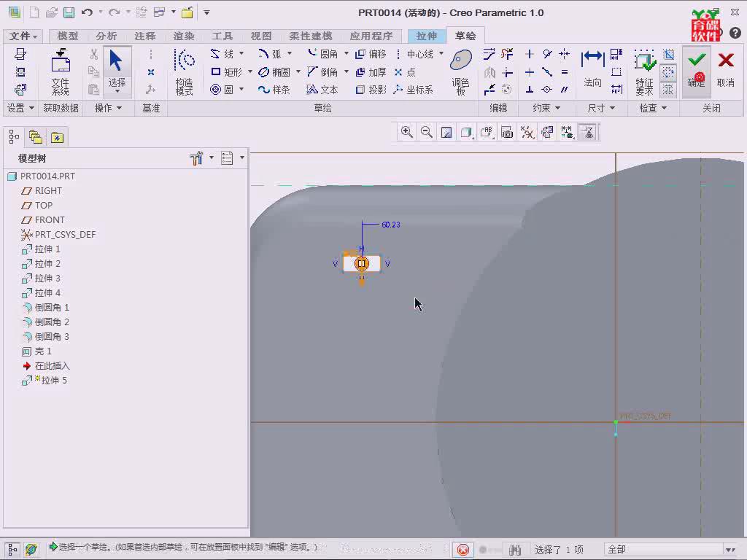Open the datum display filters icon
Image resolution: width=747 pixels, height=560 pixels.
(527, 133)
